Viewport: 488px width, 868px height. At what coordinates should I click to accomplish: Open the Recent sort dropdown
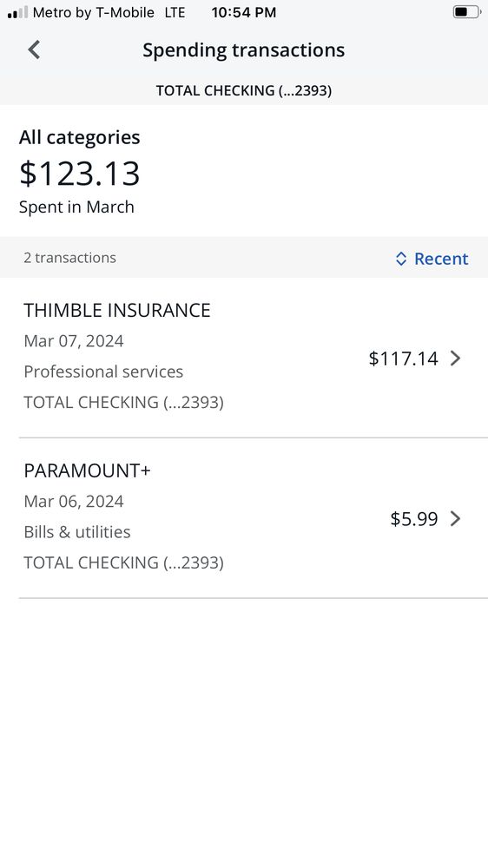[432, 259]
